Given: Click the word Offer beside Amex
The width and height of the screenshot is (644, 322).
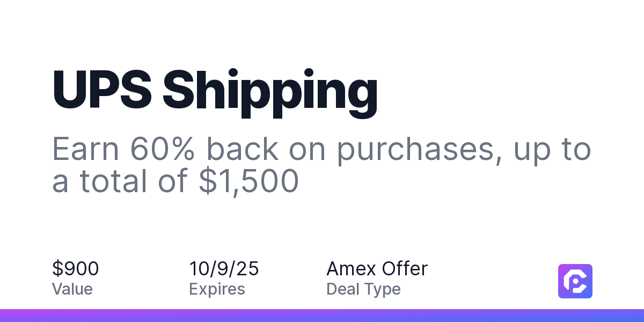Looking at the screenshot, I should (x=403, y=269).
